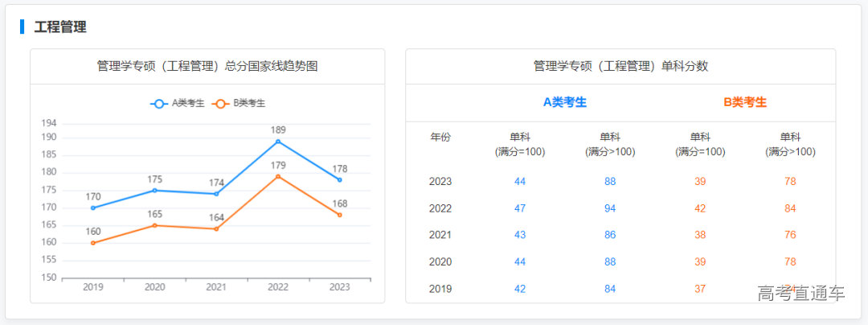Viewport: 868px width, 325px height.
Task: Toggle the B类考生 legend series
Action: coord(239,103)
